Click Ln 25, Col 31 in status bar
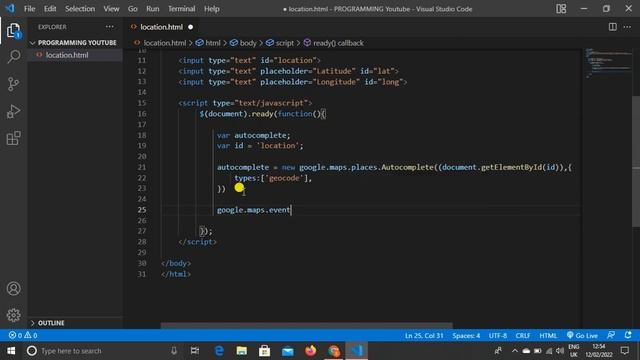 click(x=424, y=336)
